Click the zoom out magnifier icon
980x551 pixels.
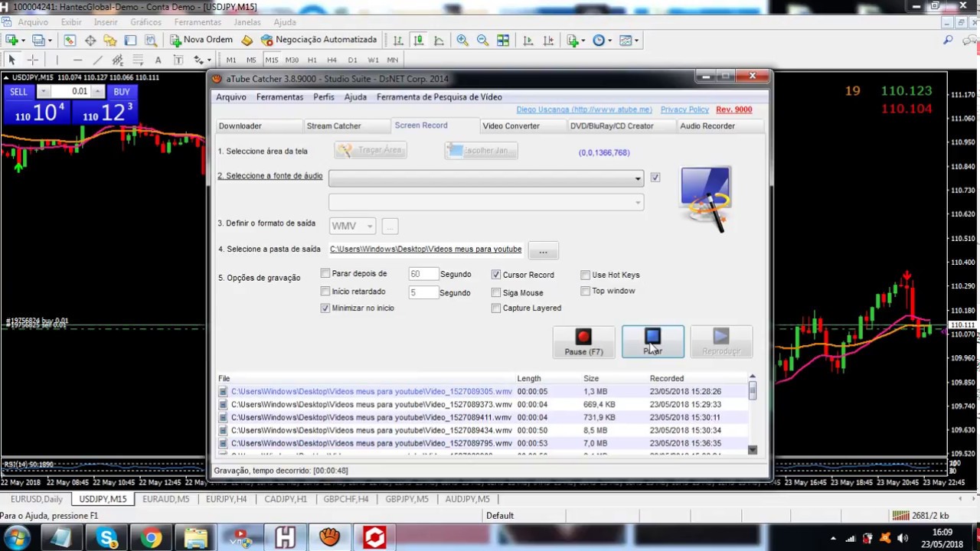click(x=482, y=40)
